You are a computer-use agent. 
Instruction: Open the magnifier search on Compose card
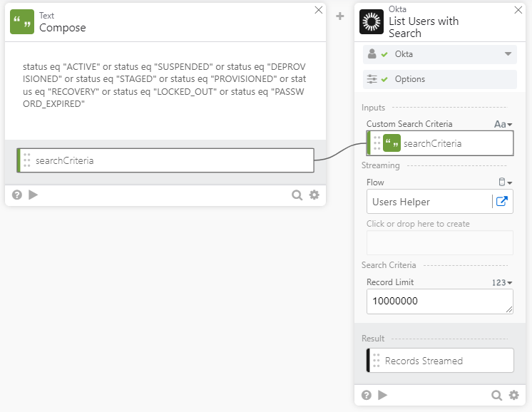click(x=297, y=195)
